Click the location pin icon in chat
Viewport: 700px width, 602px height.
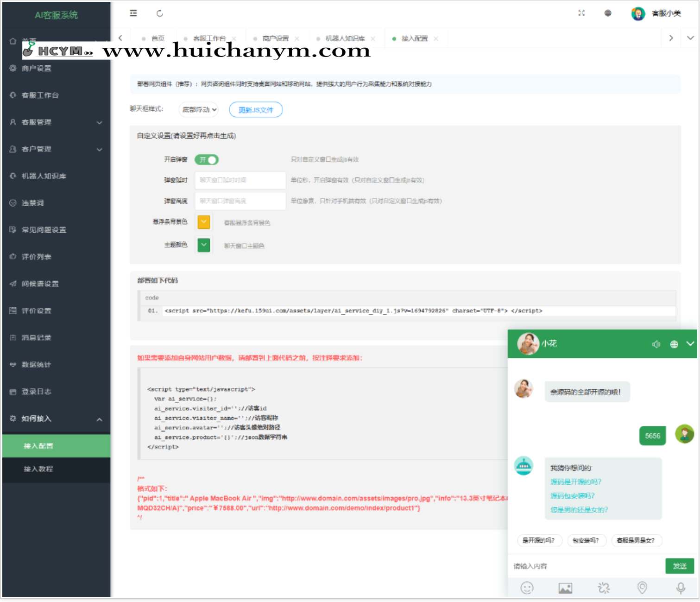642,588
